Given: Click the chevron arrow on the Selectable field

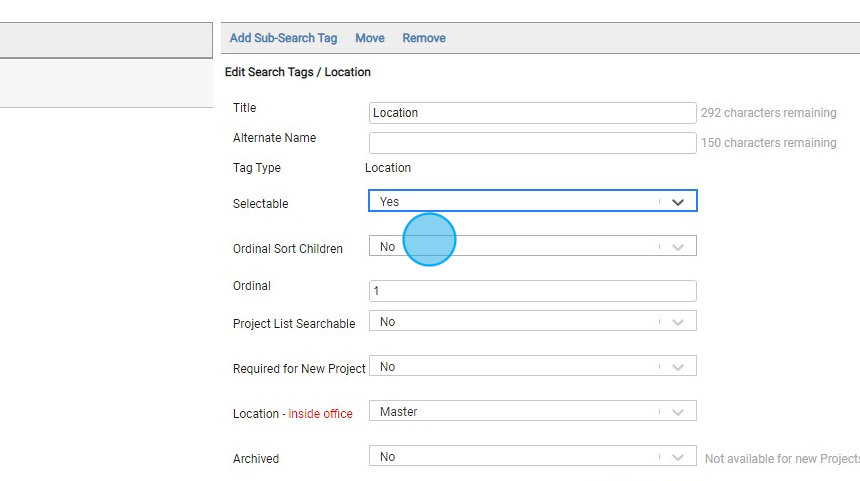Looking at the screenshot, I should [x=678, y=202].
